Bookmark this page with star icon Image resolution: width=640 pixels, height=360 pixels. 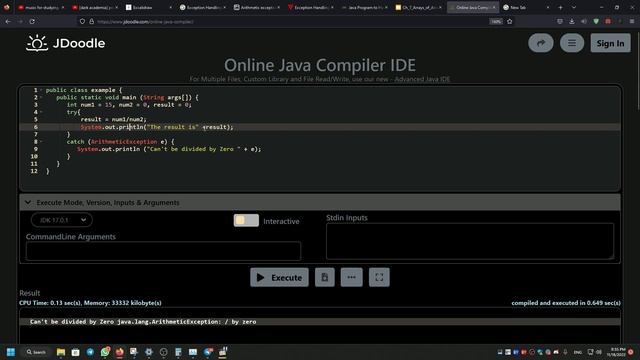[x=509, y=22]
